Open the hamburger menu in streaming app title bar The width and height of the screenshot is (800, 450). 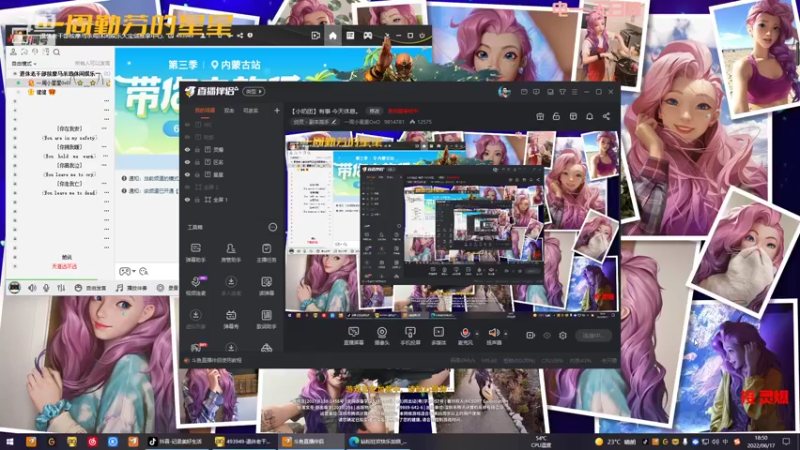pyautogui.click(x=574, y=92)
